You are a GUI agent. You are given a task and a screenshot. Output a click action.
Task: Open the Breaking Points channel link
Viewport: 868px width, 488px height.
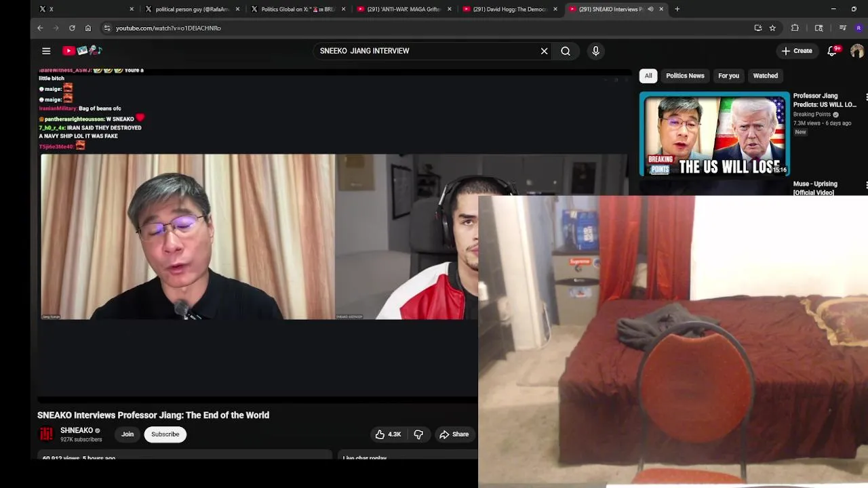[x=812, y=115]
